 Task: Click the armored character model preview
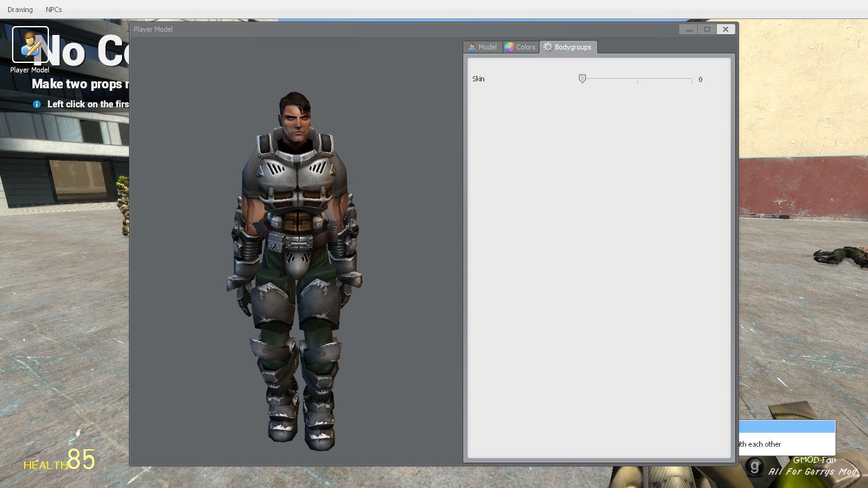[294, 271]
